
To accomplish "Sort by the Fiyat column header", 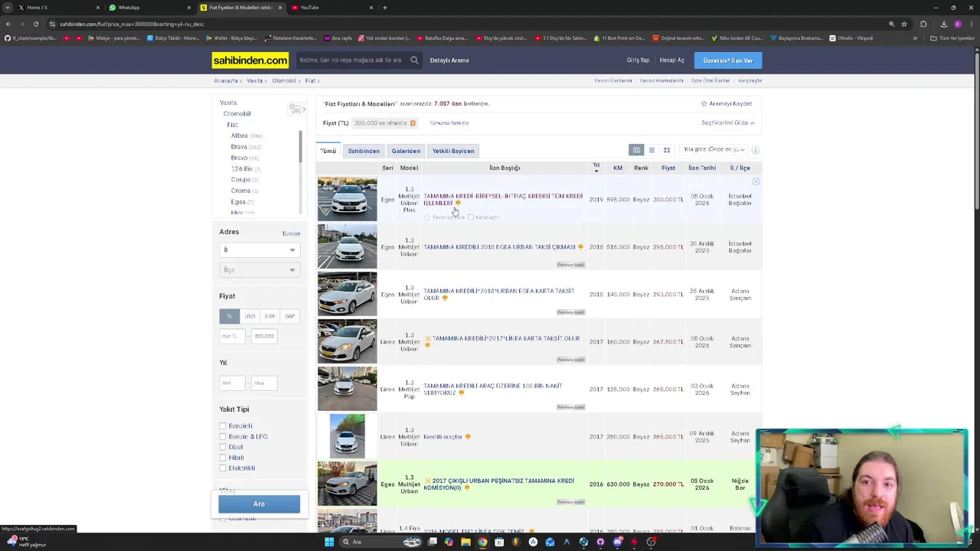I will 668,168.
